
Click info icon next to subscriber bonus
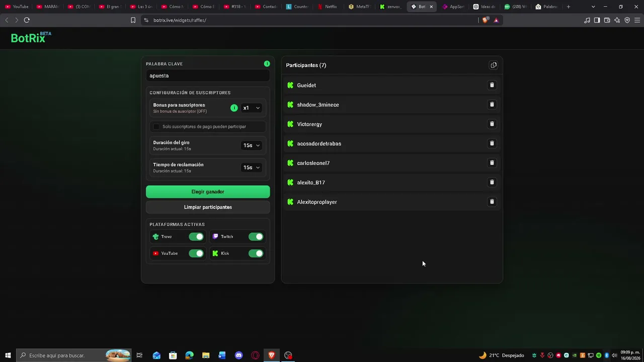click(x=234, y=108)
